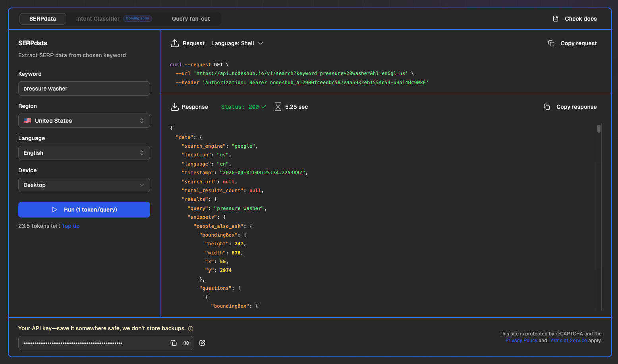618x364 pixels.
Task: Click the response panel scrollbar thumb
Action: (599, 129)
